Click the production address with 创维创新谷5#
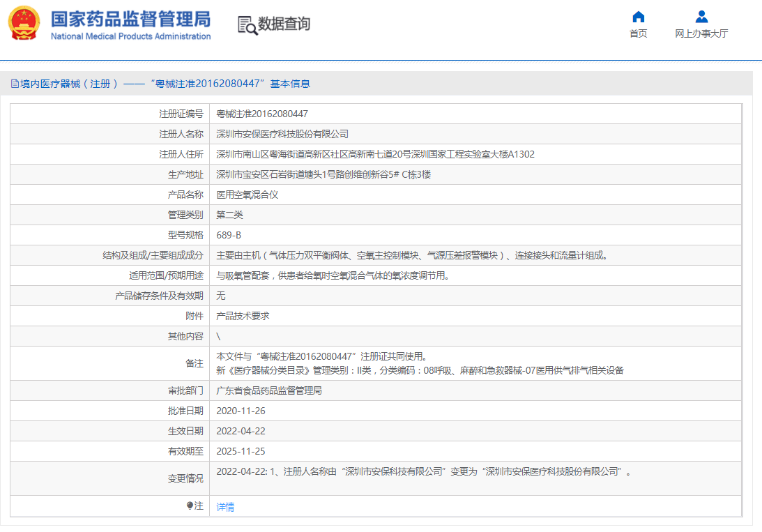The width and height of the screenshot is (762, 532). click(x=323, y=174)
